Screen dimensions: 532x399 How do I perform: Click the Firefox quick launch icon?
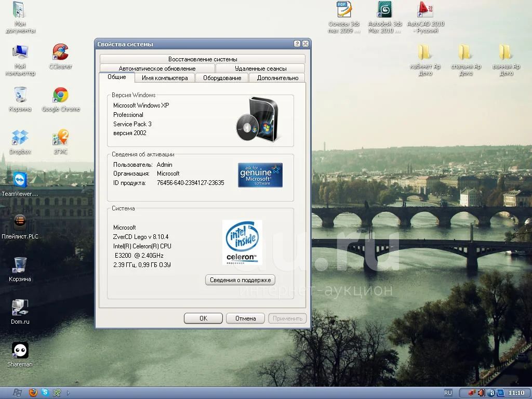point(33,393)
